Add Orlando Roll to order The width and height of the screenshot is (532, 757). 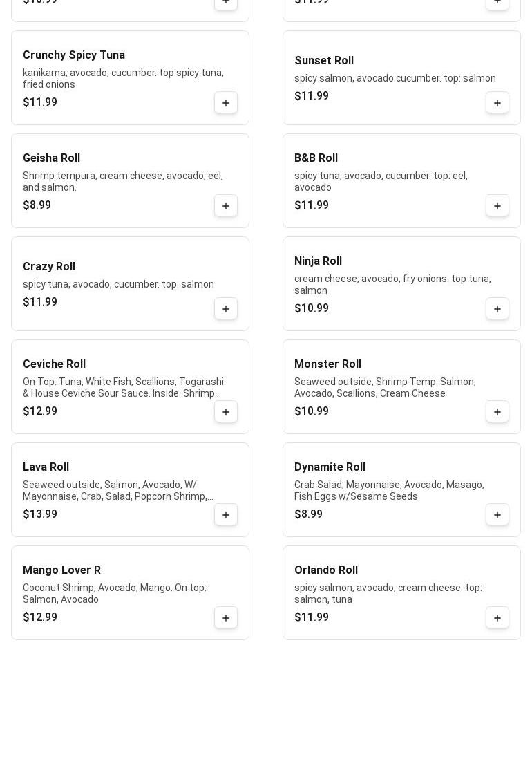click(497, 618)
